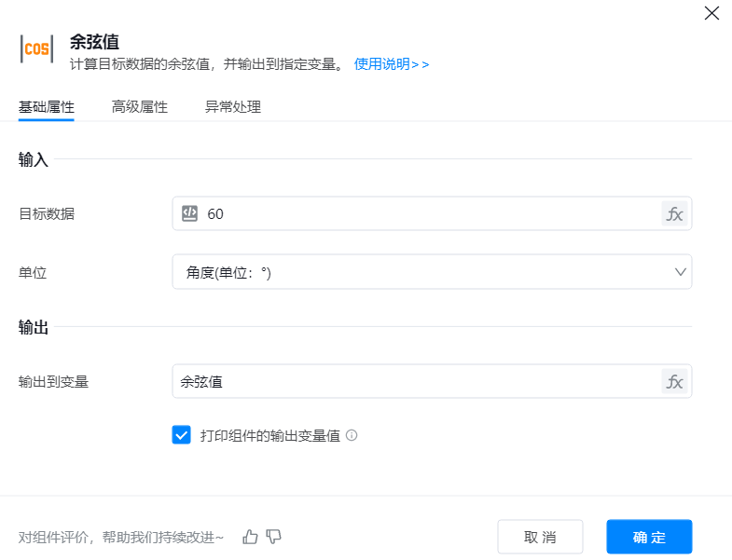Click the 输出到变量 field with 余弦值
The image size is (732, 560).
[410, 381]
